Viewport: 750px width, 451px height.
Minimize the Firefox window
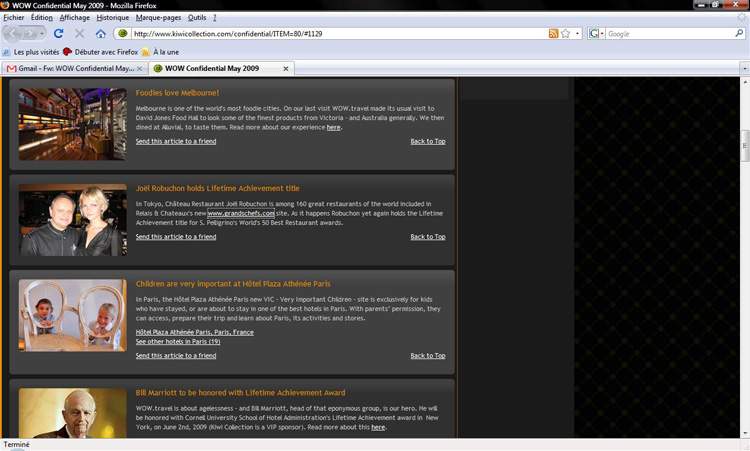coord(701,5)
